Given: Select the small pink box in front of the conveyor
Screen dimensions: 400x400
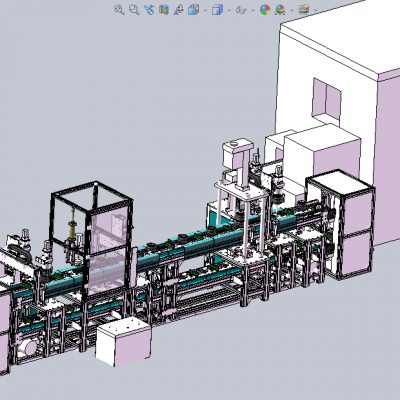Looking at the screenshot, I should (x=123, y=342).
